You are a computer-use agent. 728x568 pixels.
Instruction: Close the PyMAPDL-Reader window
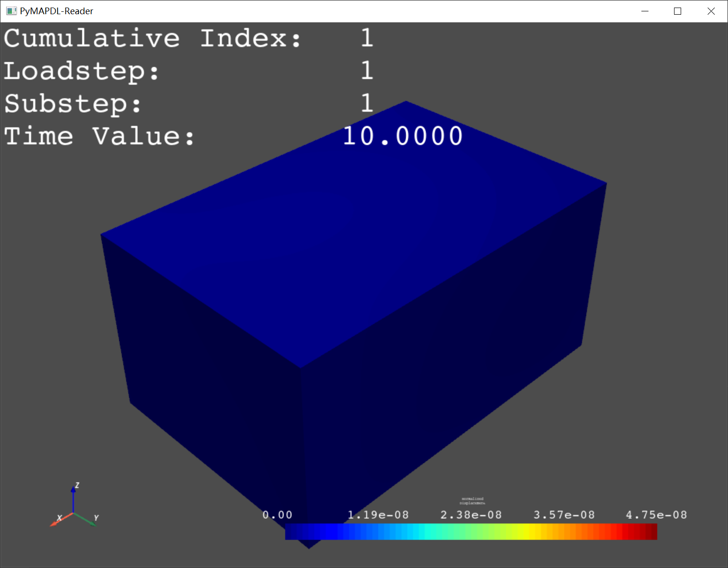pyautogui.click(x=711, y=11)
